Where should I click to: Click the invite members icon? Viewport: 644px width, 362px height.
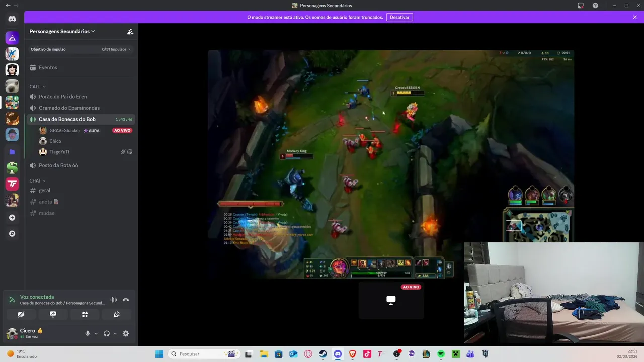(x=130, y=31)
